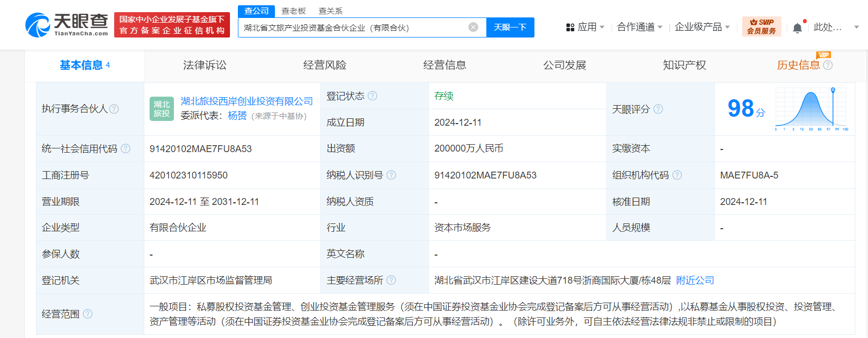Open the VIP member services badge

point(761,26)
